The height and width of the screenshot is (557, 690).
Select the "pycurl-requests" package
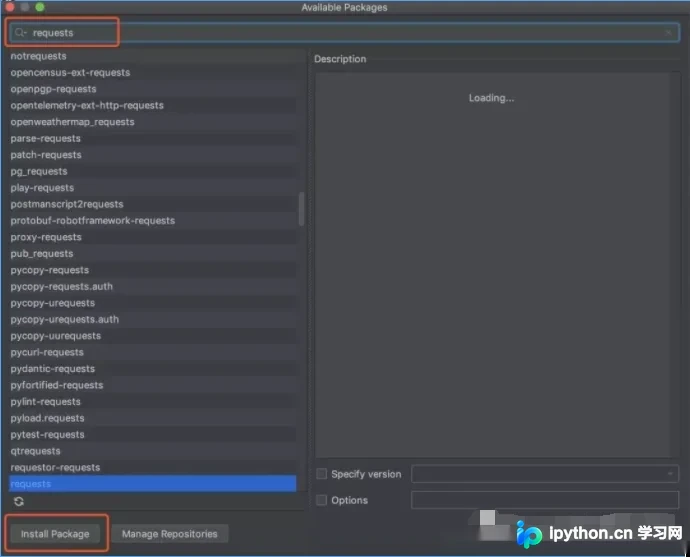click(153, 352)
